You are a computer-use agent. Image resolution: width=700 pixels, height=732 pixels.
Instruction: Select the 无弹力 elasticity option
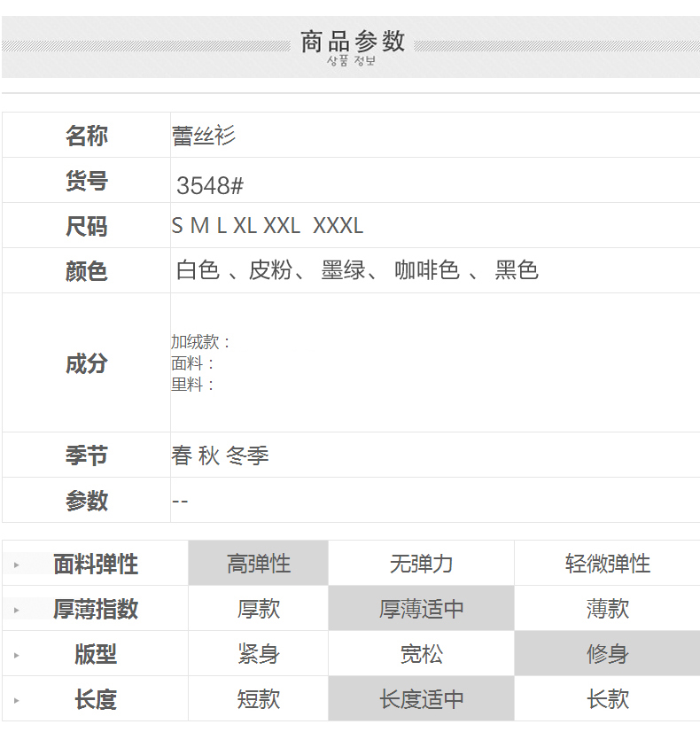coord(421,564)
